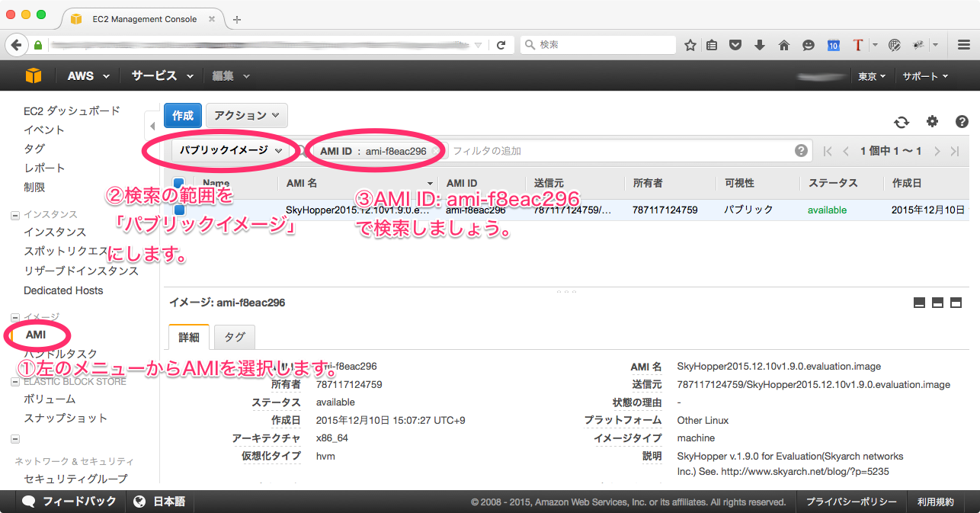The image size is (980, 513).
Task: Hide the left navigation sidebar arrow
Action: click(152, 126)
